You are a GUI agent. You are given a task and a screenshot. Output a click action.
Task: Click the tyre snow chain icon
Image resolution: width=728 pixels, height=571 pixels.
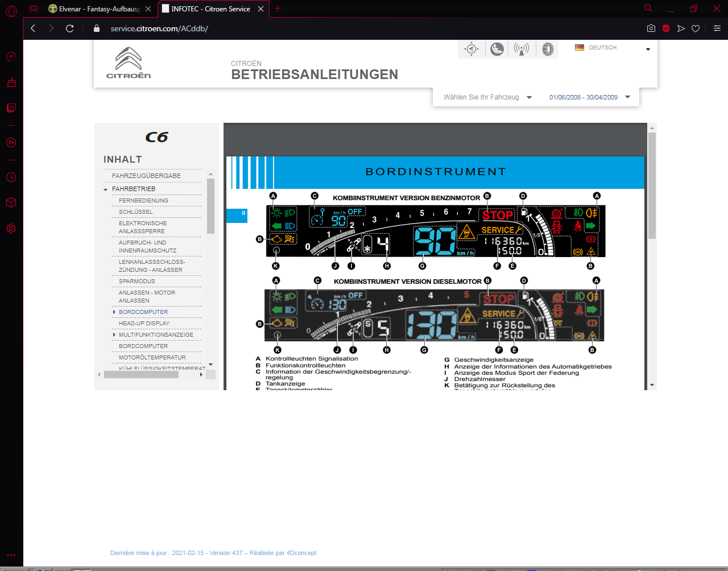click(x=547, y=49)
